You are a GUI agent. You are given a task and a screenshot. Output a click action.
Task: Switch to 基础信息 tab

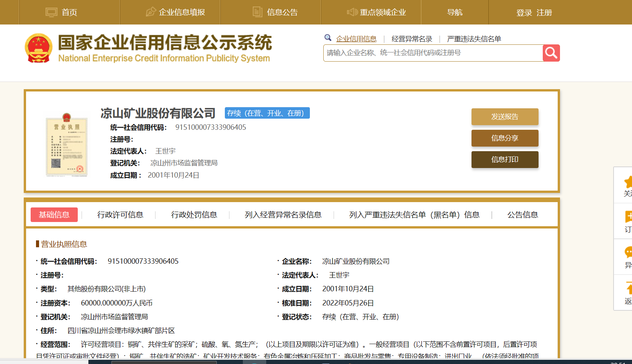[54, 215]
